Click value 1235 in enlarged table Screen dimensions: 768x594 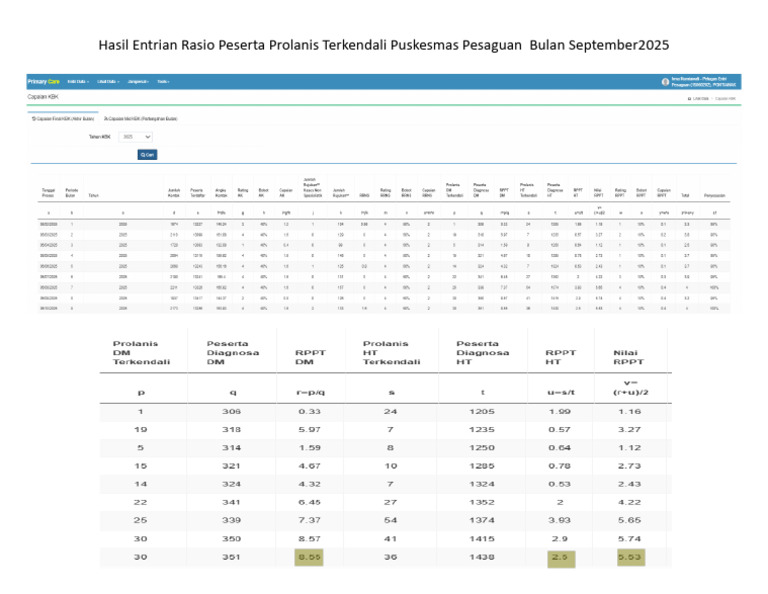[x=482, y=429]
